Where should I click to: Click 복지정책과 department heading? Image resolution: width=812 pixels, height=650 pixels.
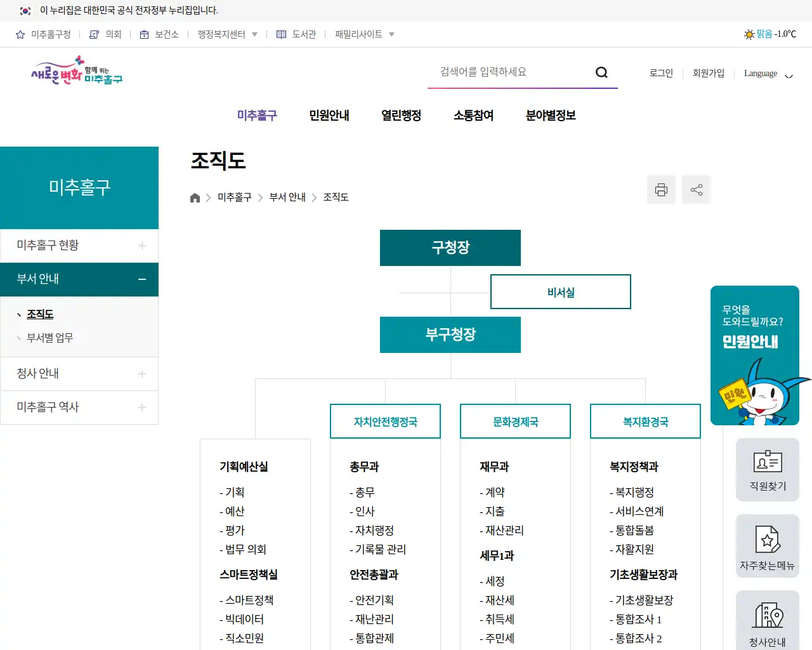(634, 467)
